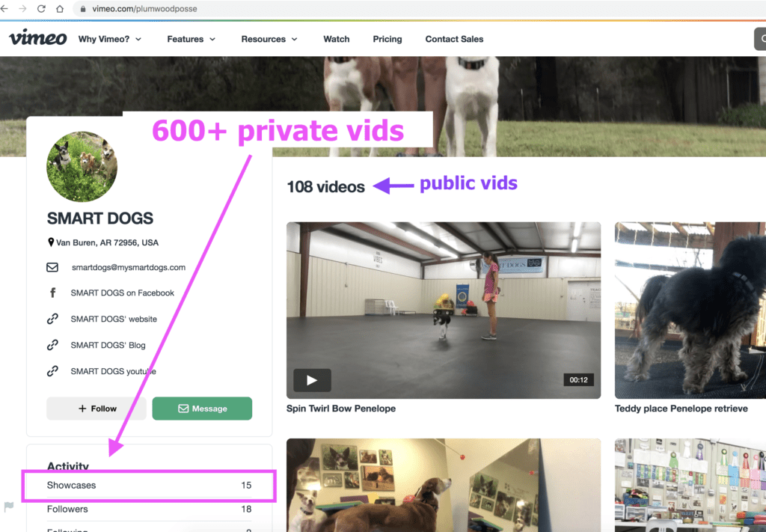The image size is (766, 532).
Task: Open the video thumbnail with dogs at a mirror
Action: pos(443,485)
